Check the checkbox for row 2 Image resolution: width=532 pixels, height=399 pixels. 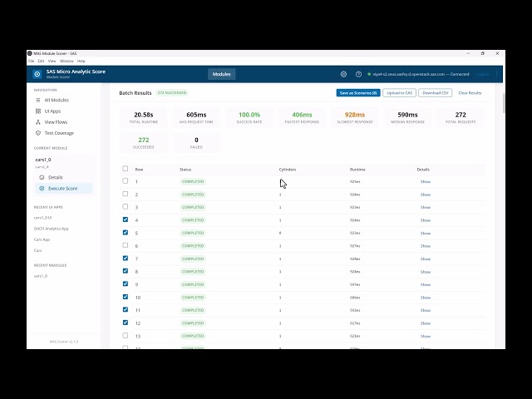click(x=126, y=194)
